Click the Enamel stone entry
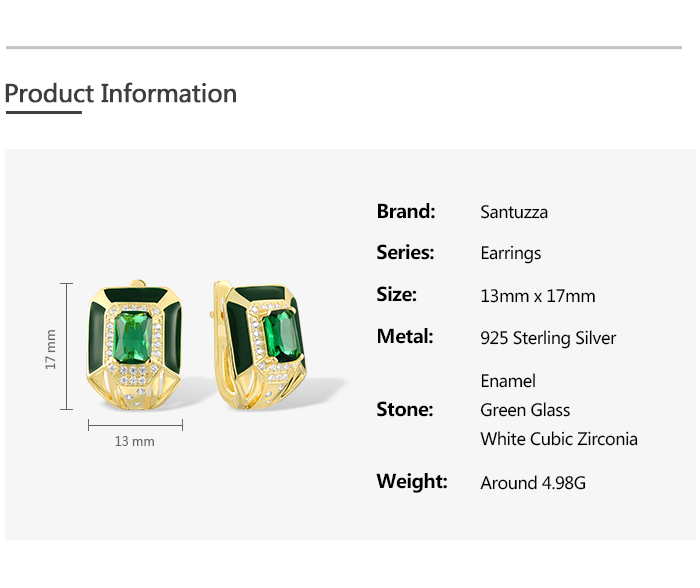 point(508,381)
